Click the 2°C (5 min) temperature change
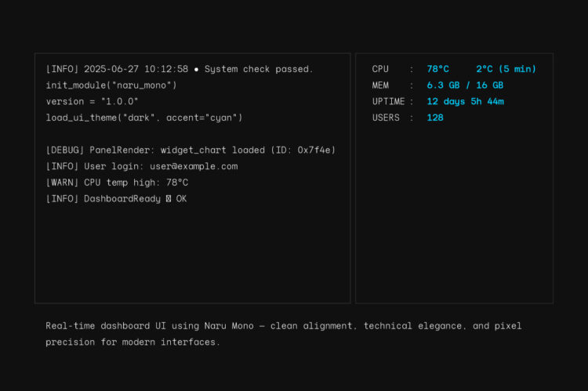 [x=506, y=69]
